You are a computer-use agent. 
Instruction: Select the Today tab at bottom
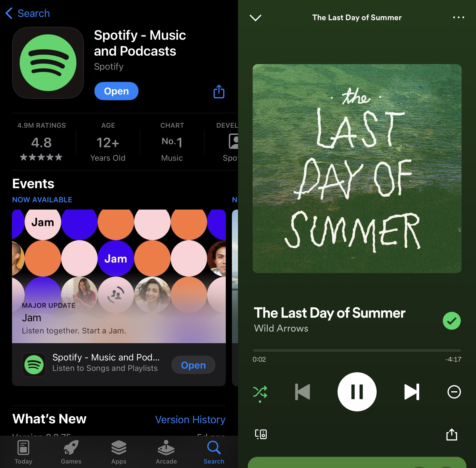coord(24,453)
